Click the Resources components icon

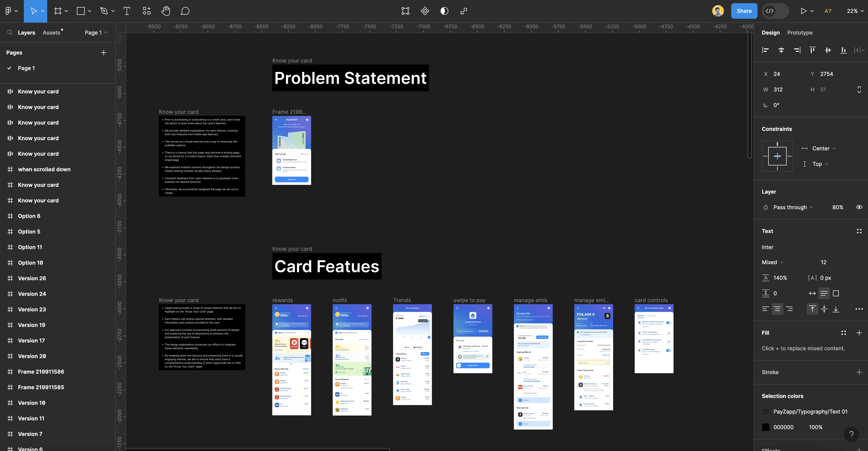tap(147, 11)
